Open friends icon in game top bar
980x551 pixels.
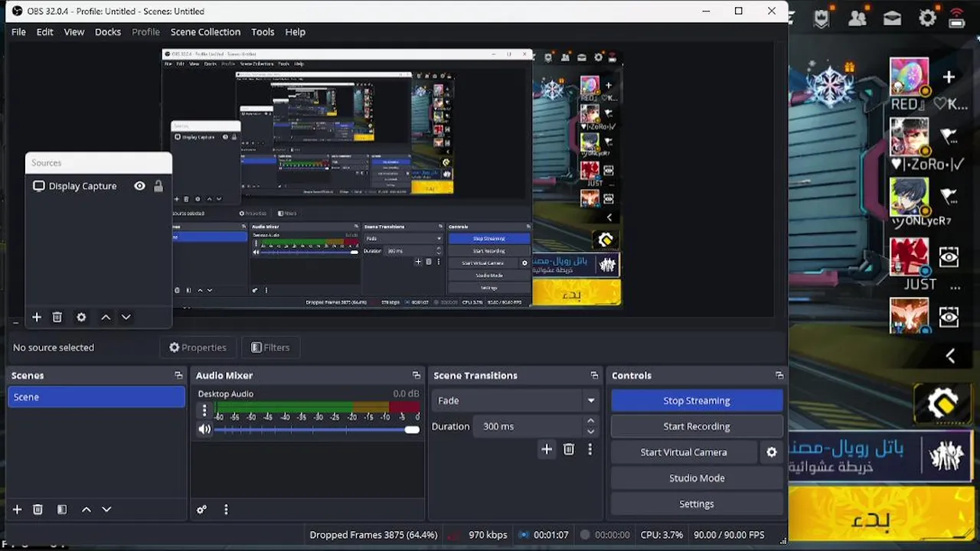tap(857, 18)
